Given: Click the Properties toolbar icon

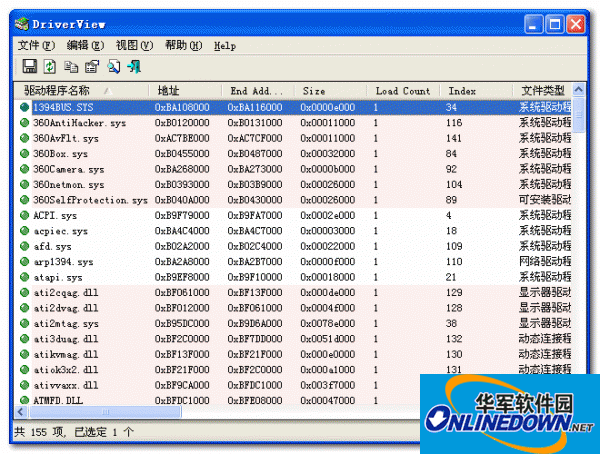Looking at the screenshot, I should 92,67.
